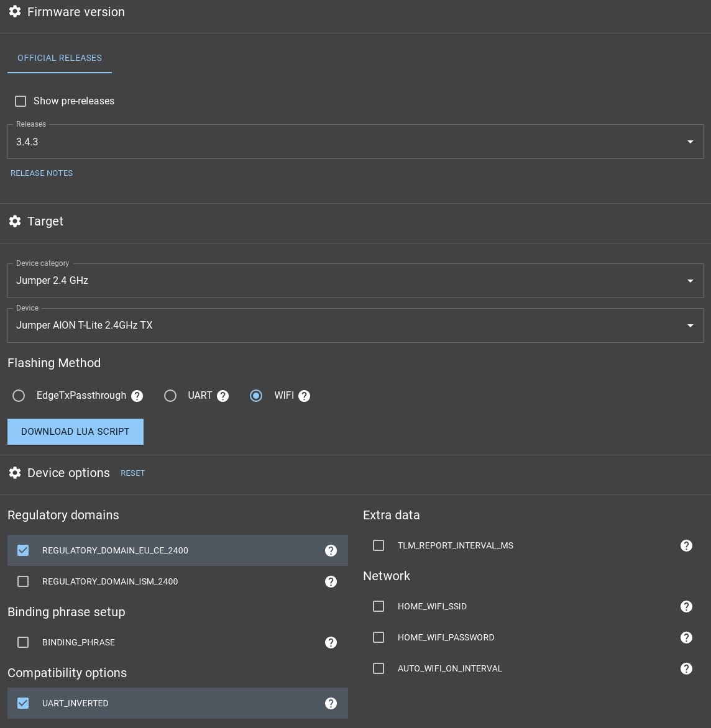Show help for AUTO_WIFI_ON_INTERVAL
The width and height of the screenshot is (711, 728).
pyautogui.click(x=686, y=668)
